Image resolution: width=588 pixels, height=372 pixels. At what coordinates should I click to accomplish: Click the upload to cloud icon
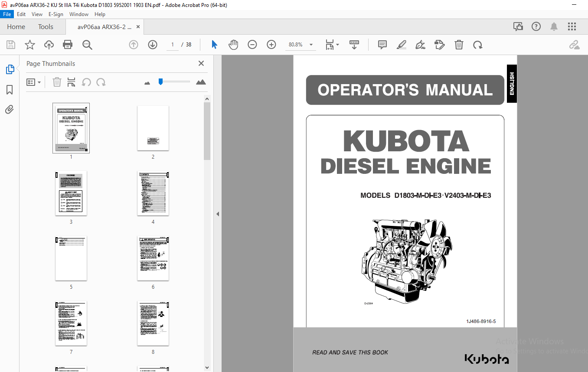click(49, 45)
